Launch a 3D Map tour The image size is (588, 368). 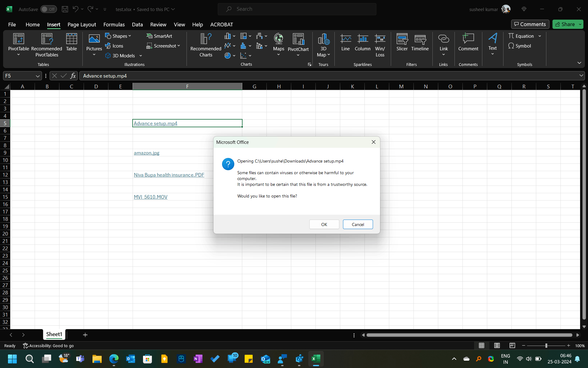(323, 44)
